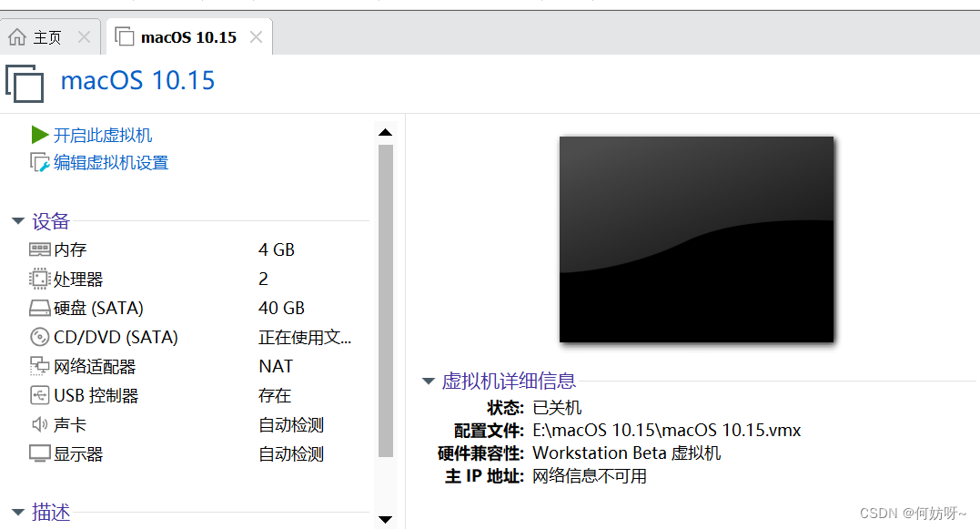Screen dimensions: 980x529
Task: Click the USB controller icon
Action: 39,395
